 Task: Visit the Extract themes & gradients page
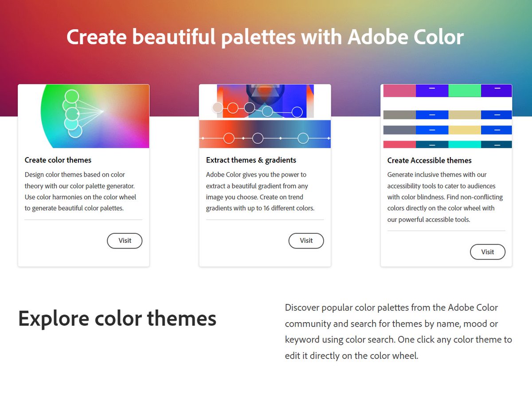click(306, 240)
